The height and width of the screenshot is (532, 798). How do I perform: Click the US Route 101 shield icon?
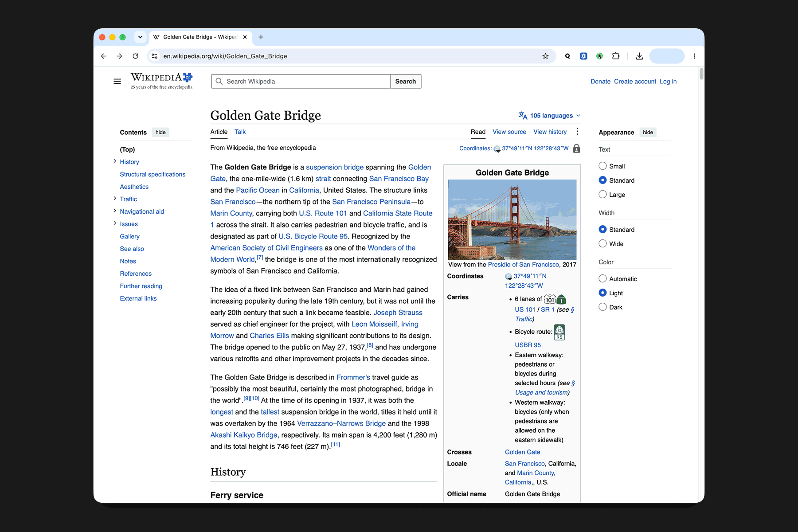point(550,300)
